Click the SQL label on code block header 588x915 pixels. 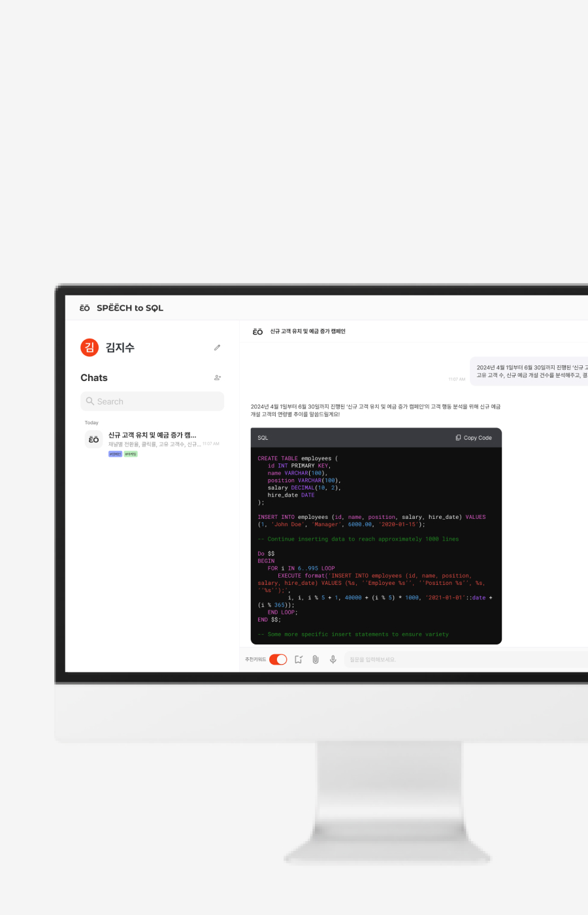[x=263, y=438]
